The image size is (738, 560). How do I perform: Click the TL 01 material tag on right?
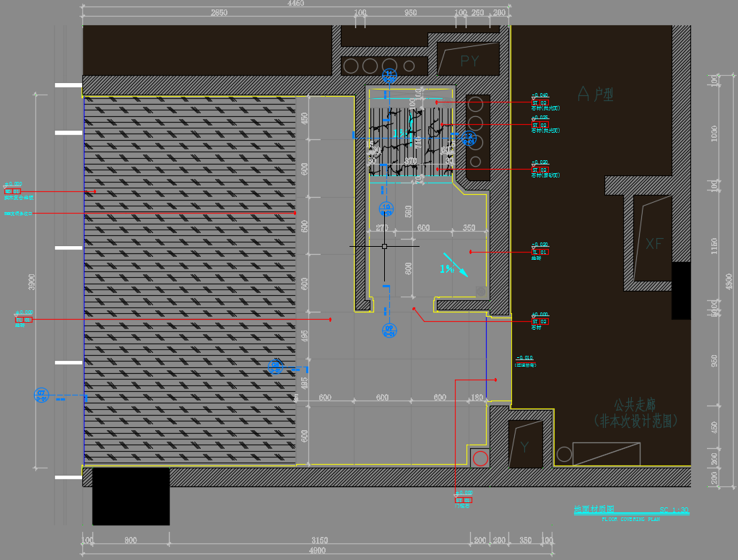[x=539, y=252]
